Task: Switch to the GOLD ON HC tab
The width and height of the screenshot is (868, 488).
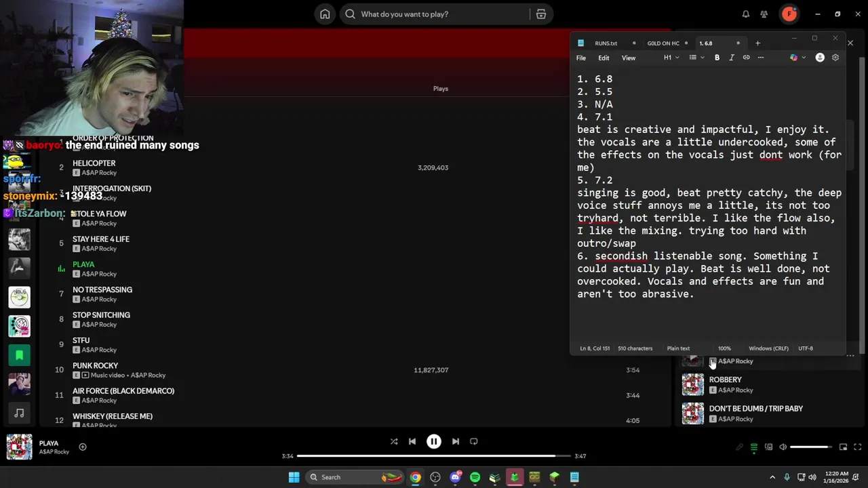Action: click(x=663, y=43)
